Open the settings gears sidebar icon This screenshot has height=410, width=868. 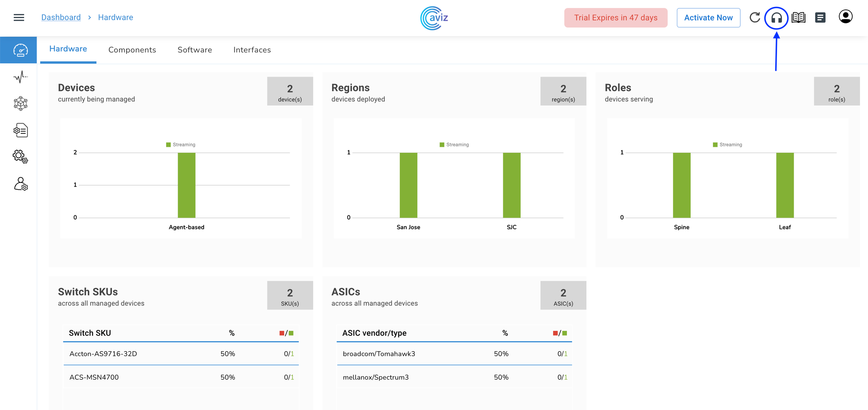20,157
